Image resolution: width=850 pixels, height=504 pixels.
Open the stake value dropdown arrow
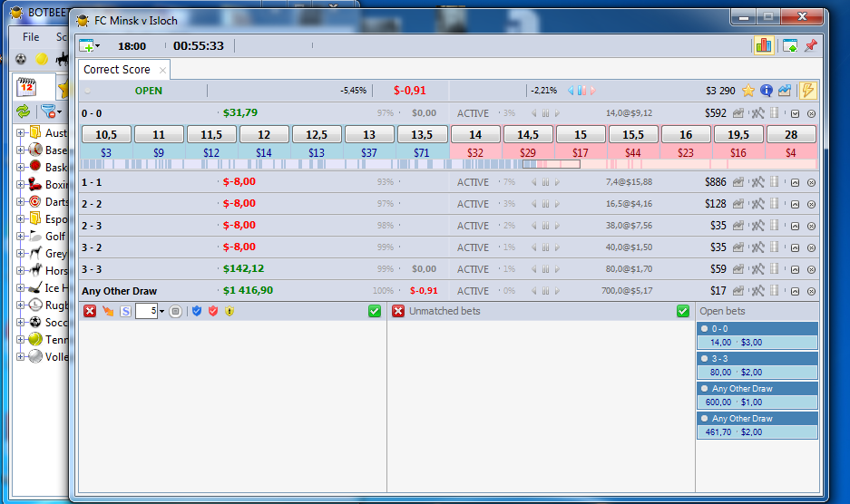coord(161,312)
